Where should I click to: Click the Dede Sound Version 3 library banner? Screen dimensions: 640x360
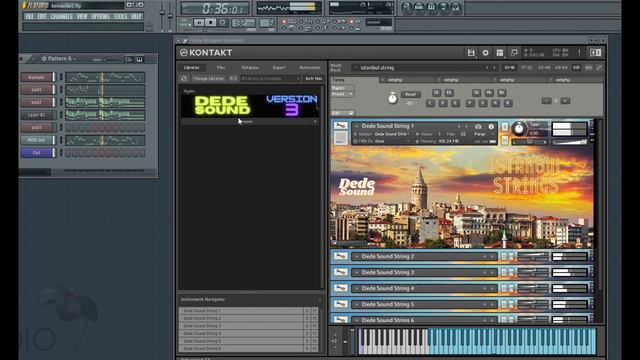pos(250,106)
